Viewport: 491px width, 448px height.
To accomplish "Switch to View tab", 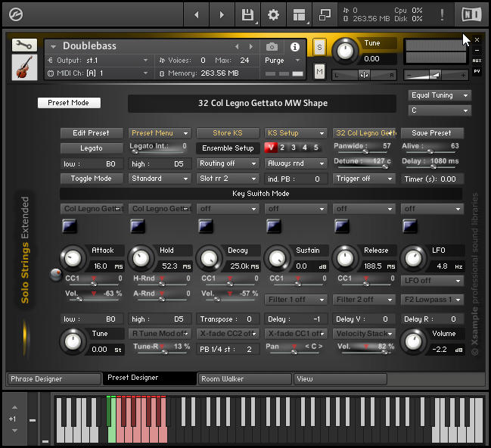I will tap(340, 379).
